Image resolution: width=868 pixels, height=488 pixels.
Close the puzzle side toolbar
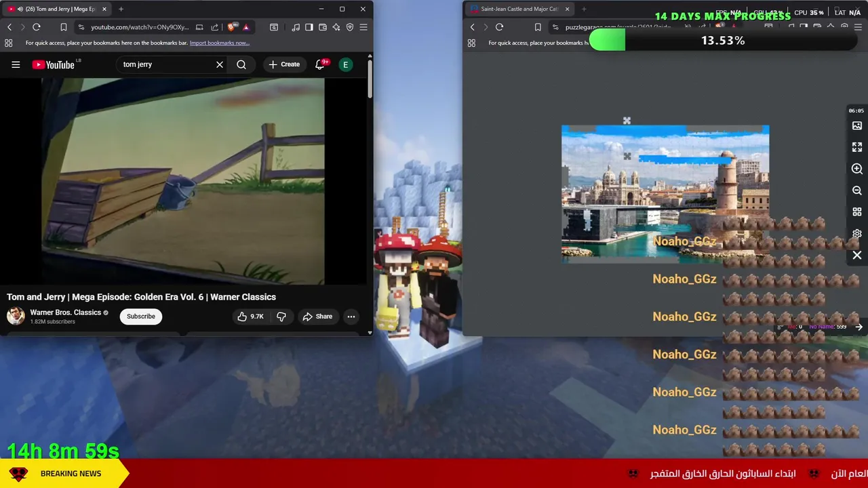click(857, 256)
